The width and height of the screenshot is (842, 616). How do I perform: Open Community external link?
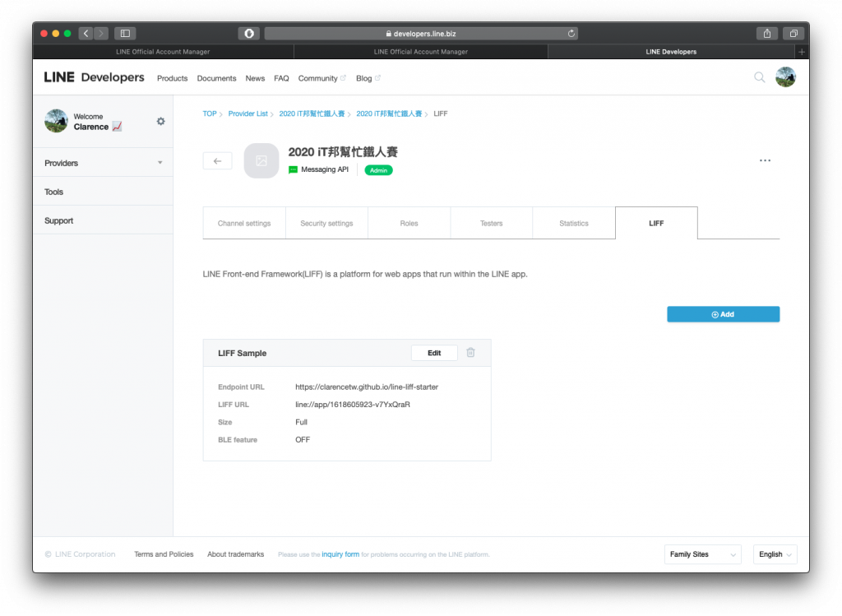tap(322, 78)
